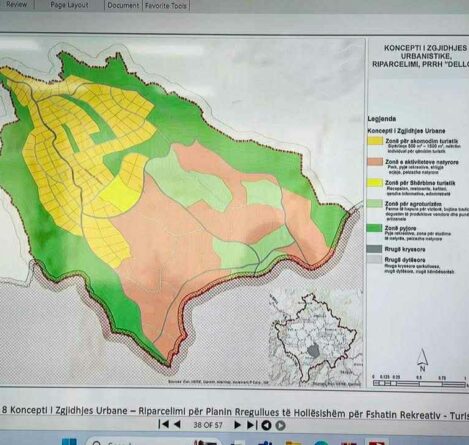The width and height of the screenshot is (469, 445).
Task: Click the 'Zonë për Shërbime turistik' legend label
Action: tap(420, 183)
